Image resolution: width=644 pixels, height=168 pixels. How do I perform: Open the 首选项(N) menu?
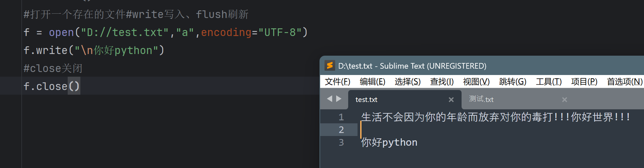(x=624, y=82)
